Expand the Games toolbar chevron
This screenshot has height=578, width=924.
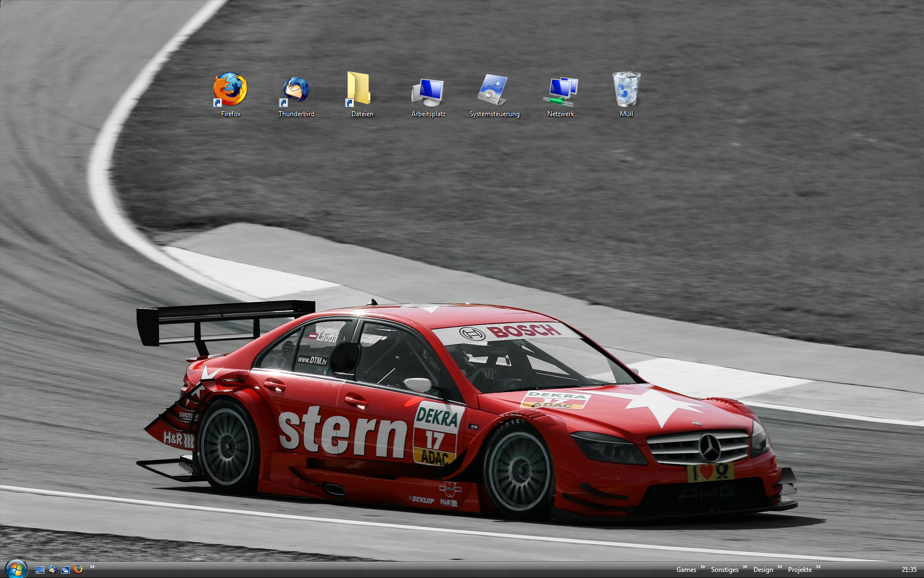point(702,566)
